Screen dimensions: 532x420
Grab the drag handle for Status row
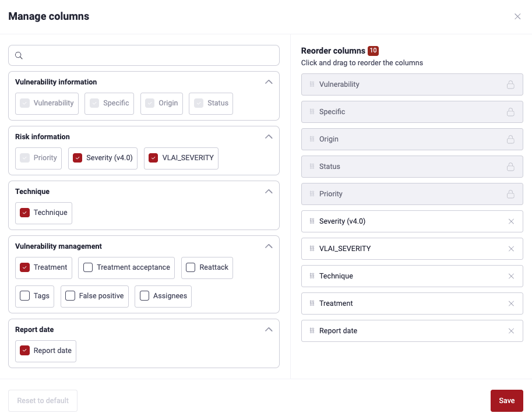click(x=312, y=166)
